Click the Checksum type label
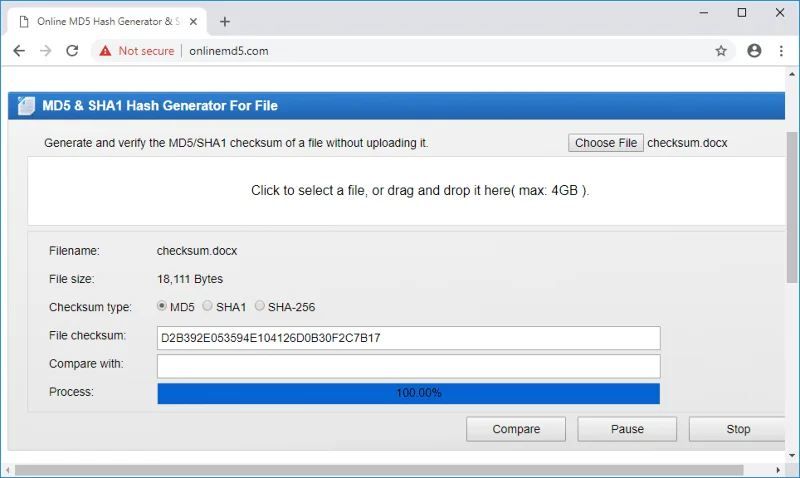The height and width of the screenshot is (478, 800). [90, 307]
